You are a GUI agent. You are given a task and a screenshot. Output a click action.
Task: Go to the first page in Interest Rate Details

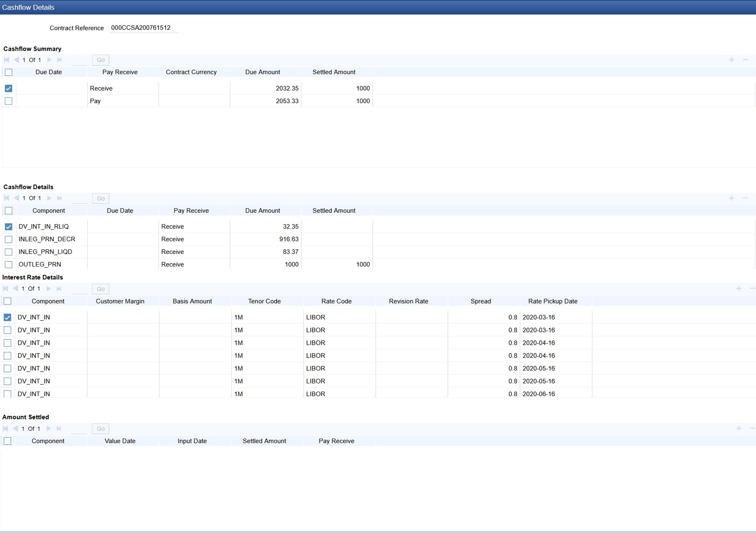point(6,288)
